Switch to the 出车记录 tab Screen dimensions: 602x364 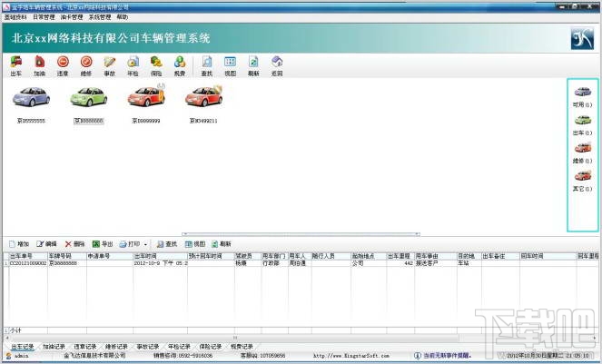coord(23,347)
